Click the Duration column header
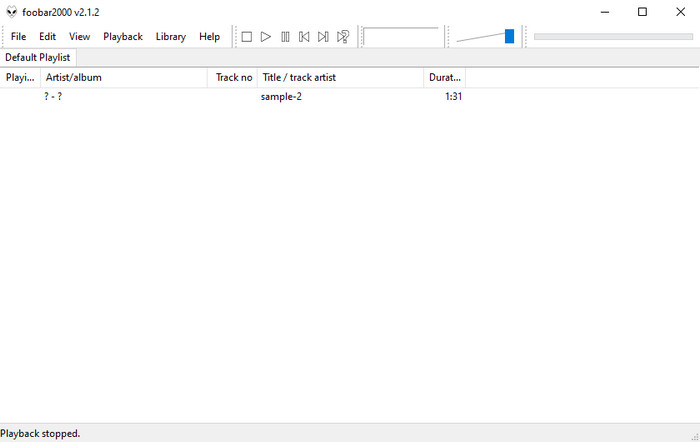 click(445, 78)
